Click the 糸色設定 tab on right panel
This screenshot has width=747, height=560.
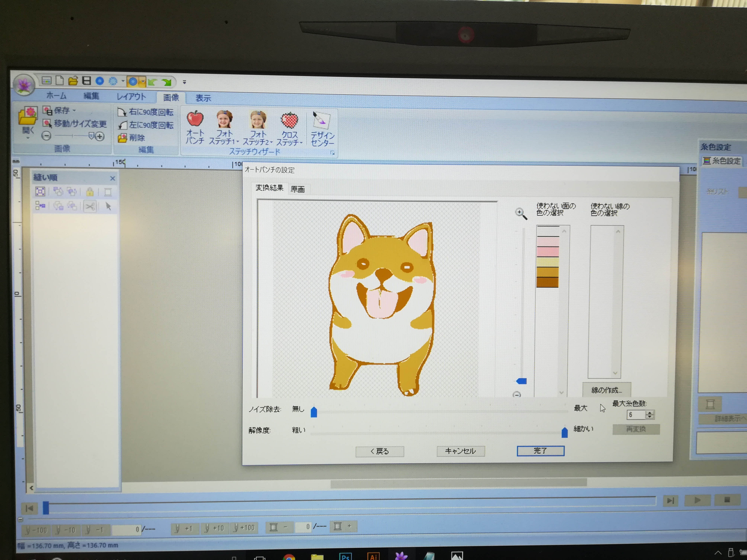pyautogui.click(x=722, y=161)
